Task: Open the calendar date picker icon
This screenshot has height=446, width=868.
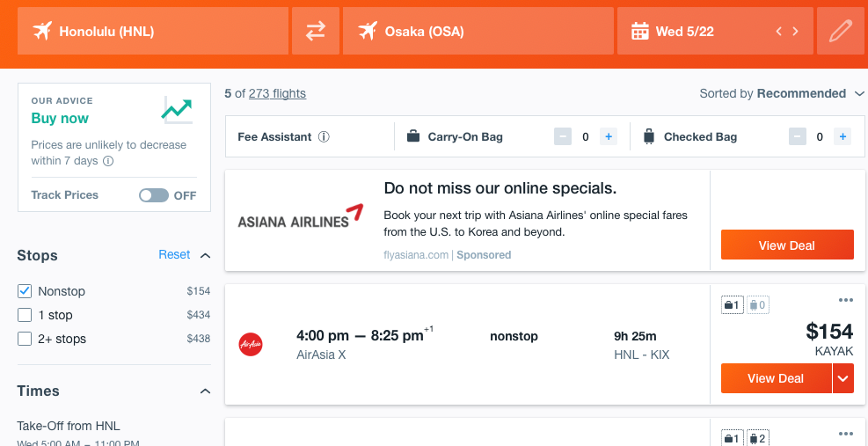Action: pos(640,31)
